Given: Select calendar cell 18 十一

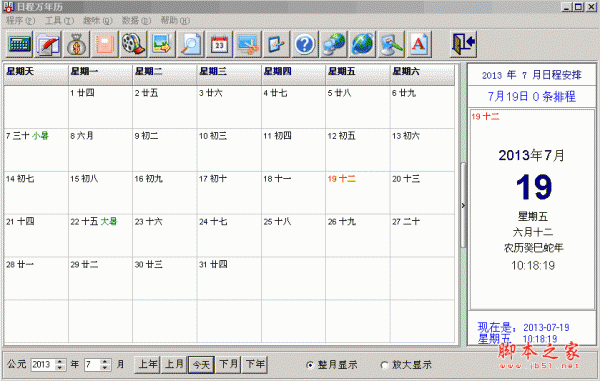Looking at the screenshot, I should click(x=293, y=192).
